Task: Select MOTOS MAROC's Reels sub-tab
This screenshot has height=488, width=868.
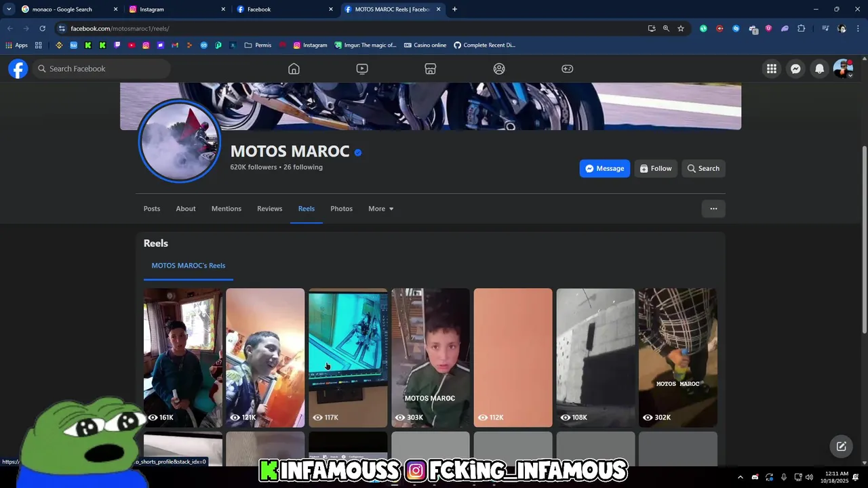Action: pyautogui.click(x=189, y=266)
